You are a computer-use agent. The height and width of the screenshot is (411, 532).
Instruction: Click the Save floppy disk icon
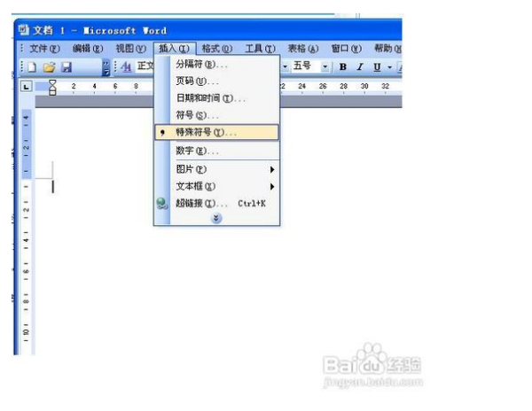[x=66, y=66]
